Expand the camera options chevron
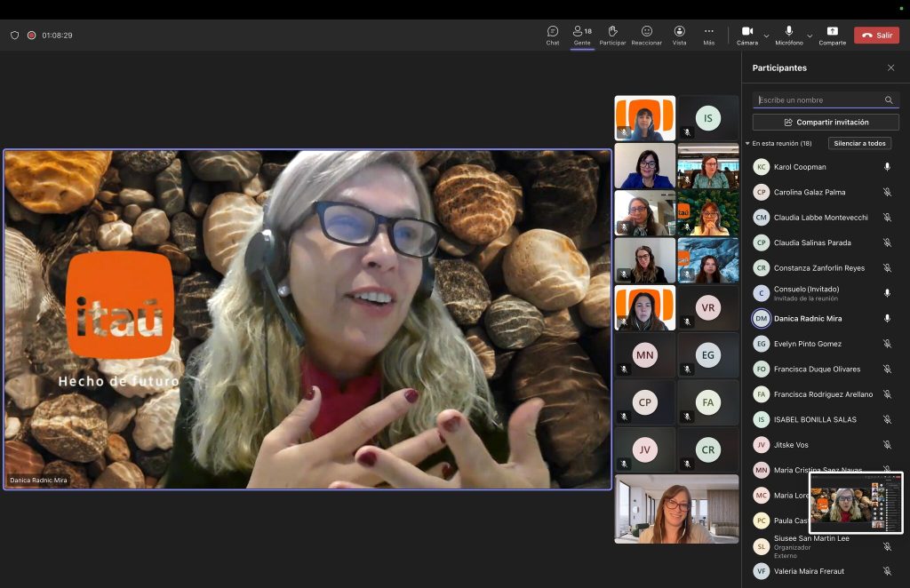 pos(767,36)
